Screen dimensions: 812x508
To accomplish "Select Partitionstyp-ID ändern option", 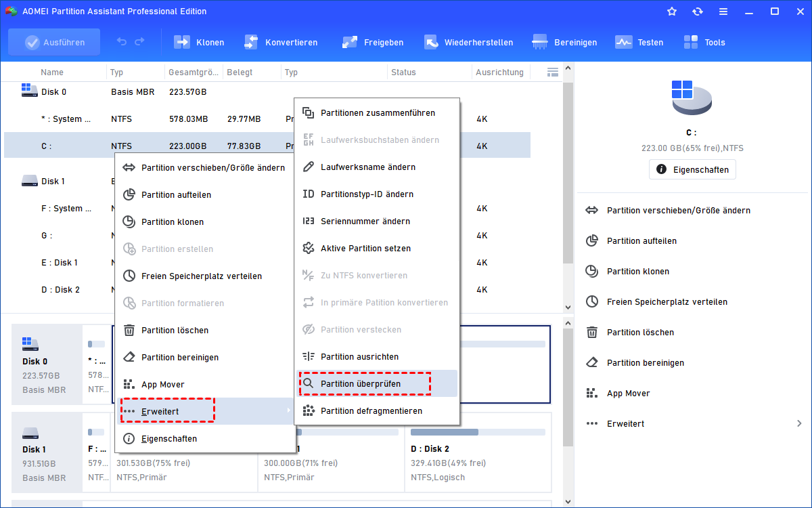I will tap(377, 194).
